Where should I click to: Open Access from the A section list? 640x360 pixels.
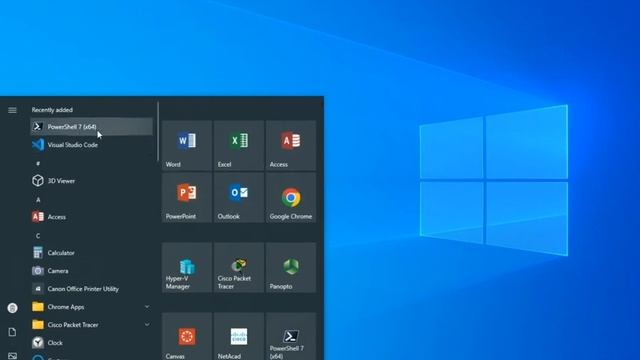(x=91, y=217)
